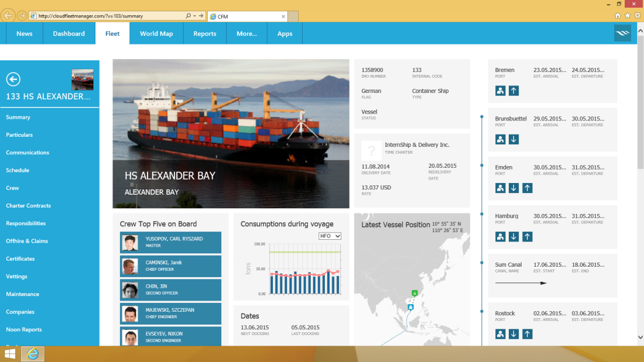Open Certificates in the left sidebar
This screenshot has width=644, height=362.
20,258
